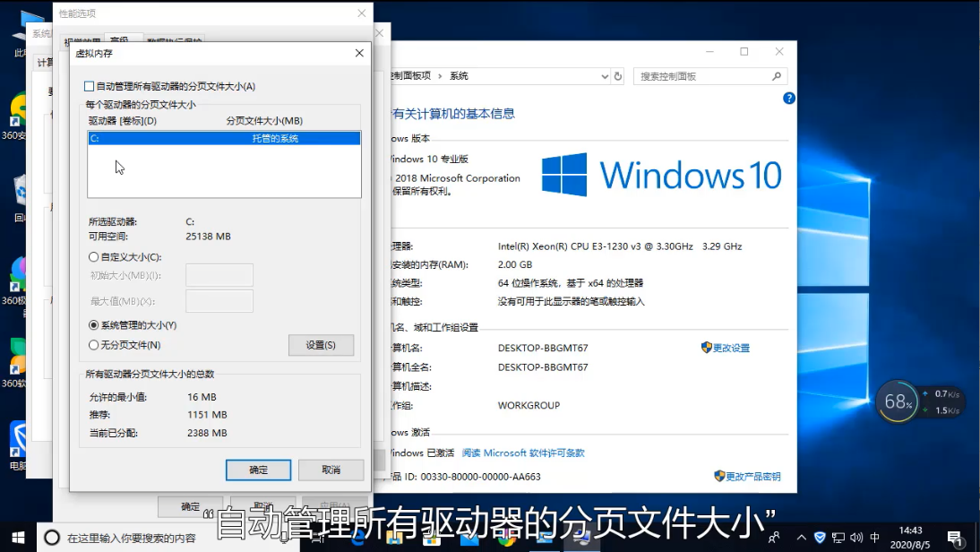Click the 更改产品密钥 link
This screenshot has height=552, width=980.
pos(752,477)
